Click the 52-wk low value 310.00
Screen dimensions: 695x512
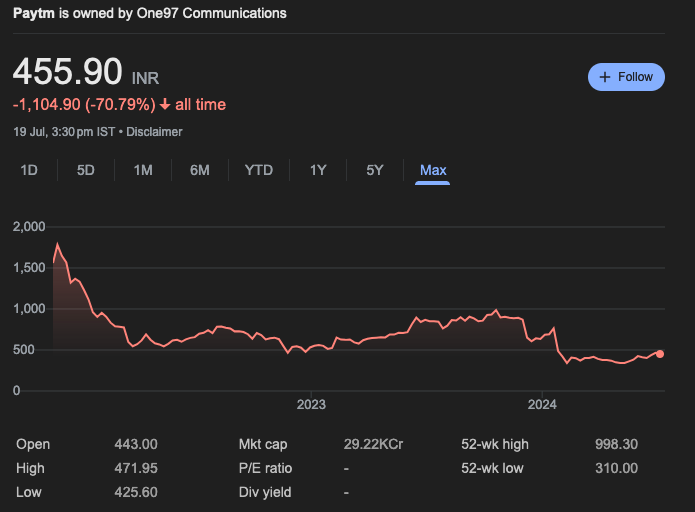click(x=616, y=468)
